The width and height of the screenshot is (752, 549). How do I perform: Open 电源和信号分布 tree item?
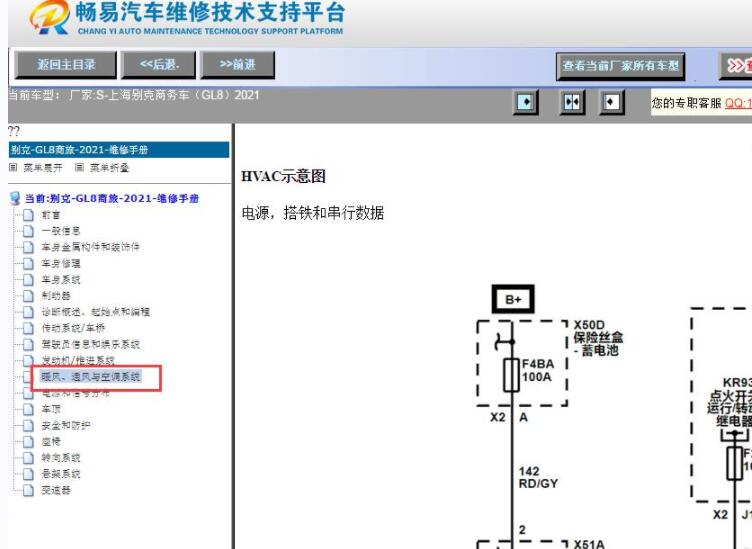[x=76, y=393]
